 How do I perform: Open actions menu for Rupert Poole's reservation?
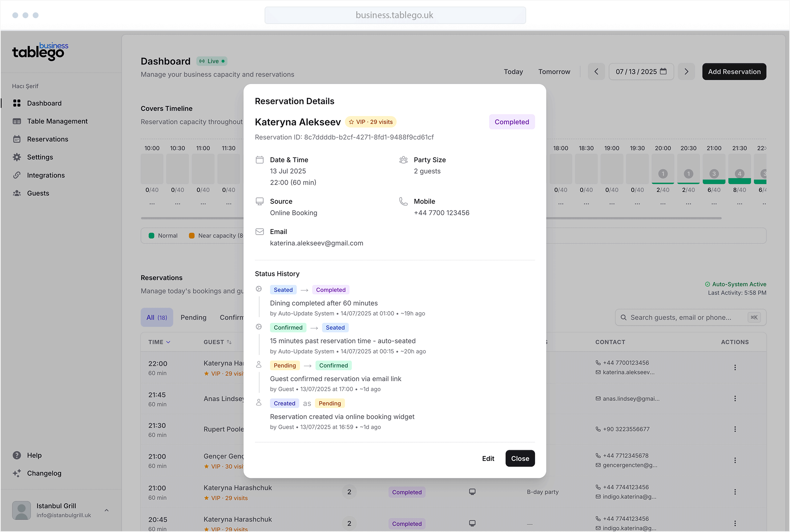pos(735,429)
